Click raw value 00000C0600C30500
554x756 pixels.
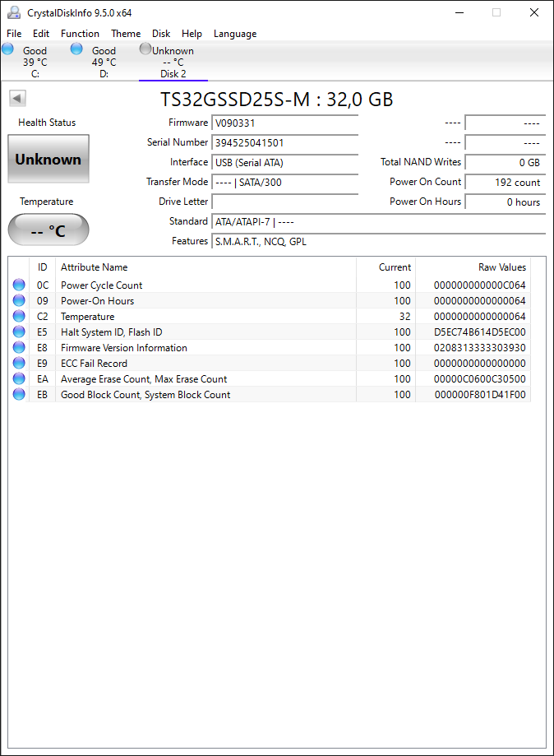479,379
